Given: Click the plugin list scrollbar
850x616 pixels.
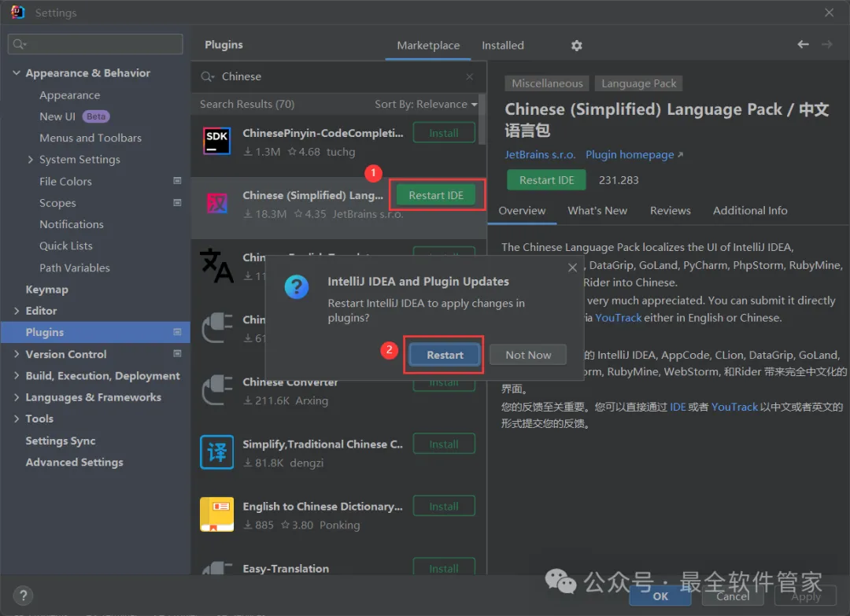Looking at the screenshot, I should tap(482, 120).
